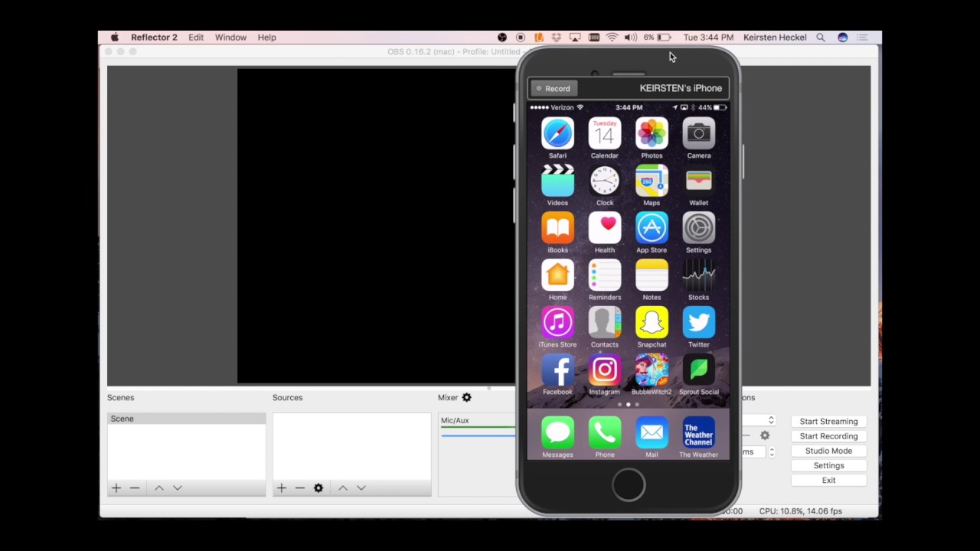This screenshot has width=980, height=551.
Task: Launch the Maps app
Action: pyautogui.click(x=652, y=181)
